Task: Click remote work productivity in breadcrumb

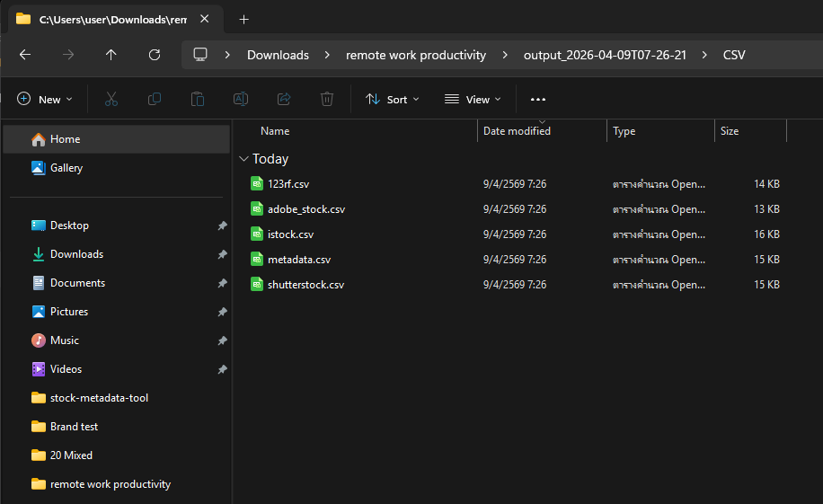Action: pyautogui.click(x=416, y=55)
